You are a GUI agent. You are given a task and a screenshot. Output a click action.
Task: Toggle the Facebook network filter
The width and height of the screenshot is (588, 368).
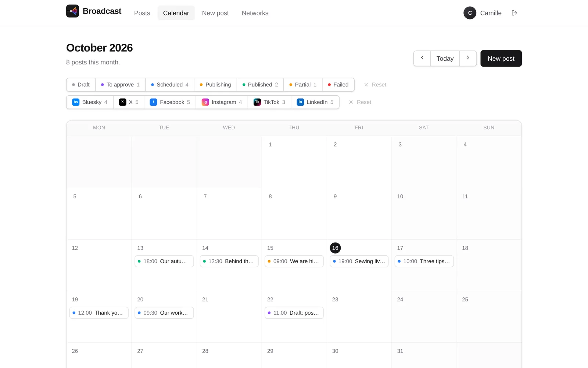(x=170, y=102)
